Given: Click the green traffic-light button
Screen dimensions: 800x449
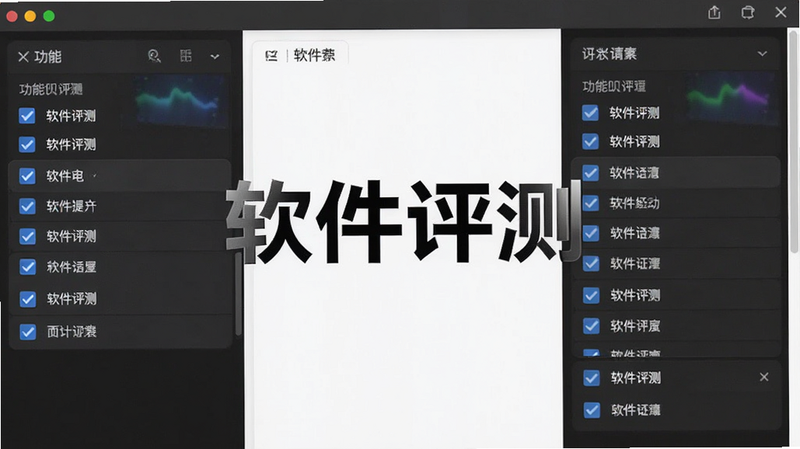Looking at the screenshot, I should tap(49, 16).
